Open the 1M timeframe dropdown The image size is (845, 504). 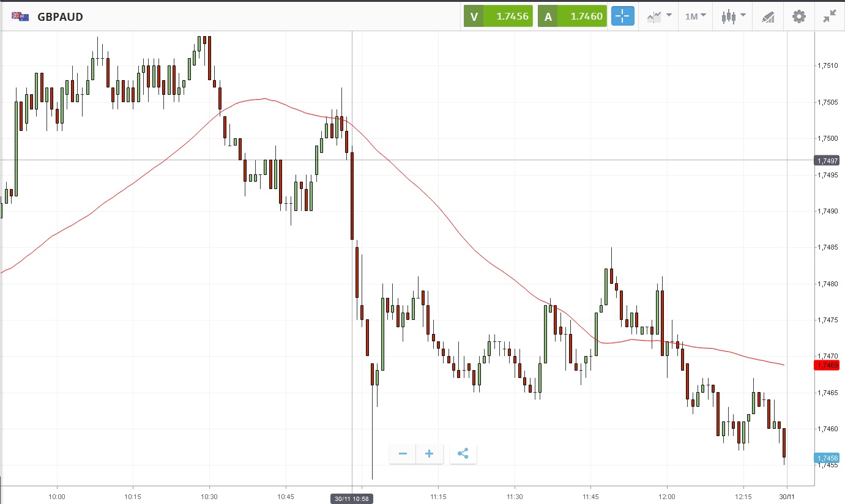pos(695,17)
